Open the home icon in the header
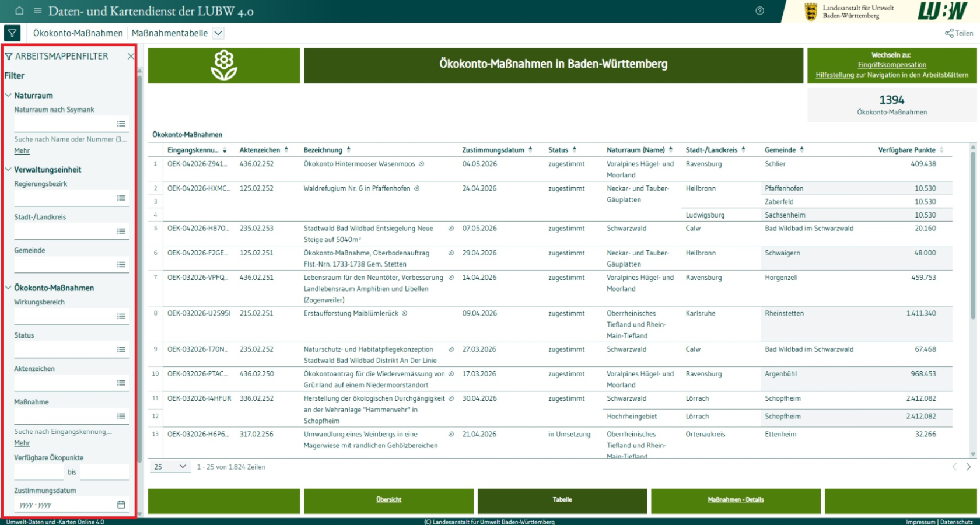Image resolution: width=980 pixels, height=525 pixels. (x=19, y=10)
